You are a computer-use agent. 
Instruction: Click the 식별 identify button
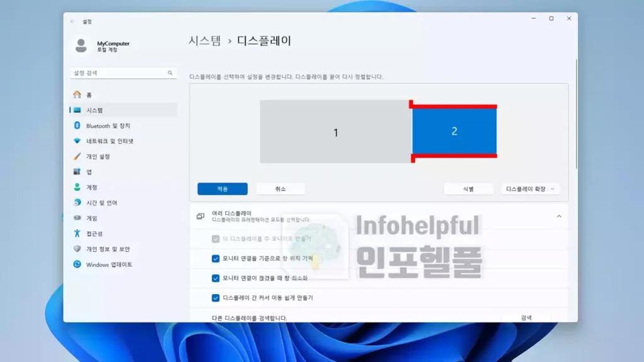coord(468,189)
